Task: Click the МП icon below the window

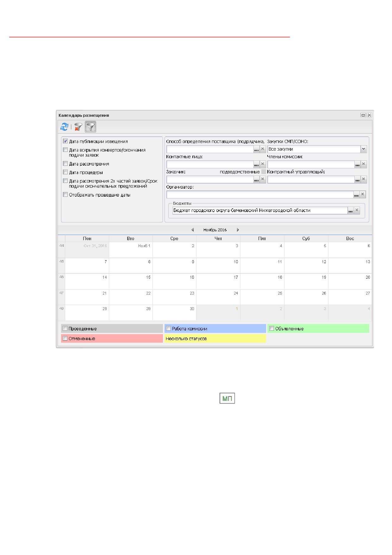Action: 227,398
